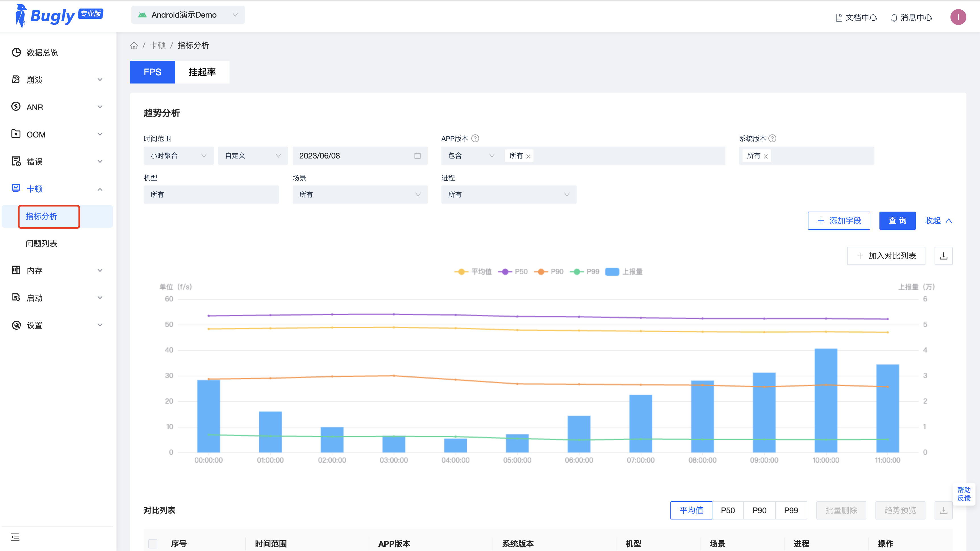This screenshot has width=980, height=551.
Task: Click 查询 button
Action: pos(897,221)
